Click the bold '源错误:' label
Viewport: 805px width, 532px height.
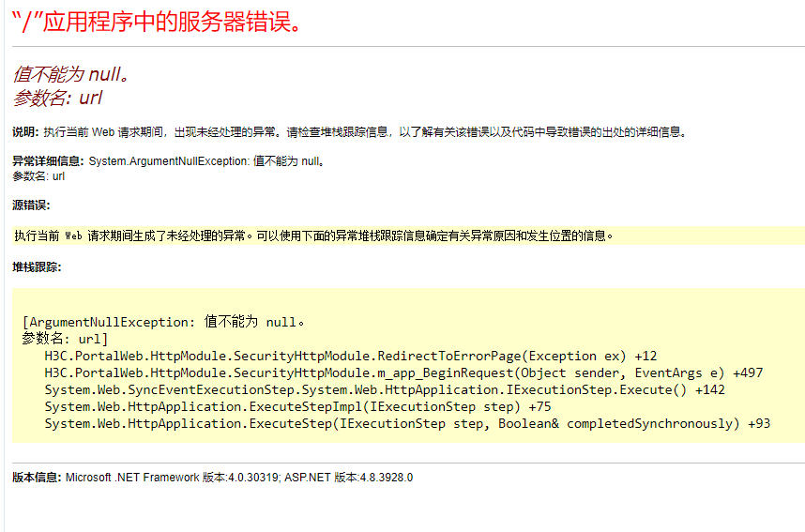click(31, 205)
